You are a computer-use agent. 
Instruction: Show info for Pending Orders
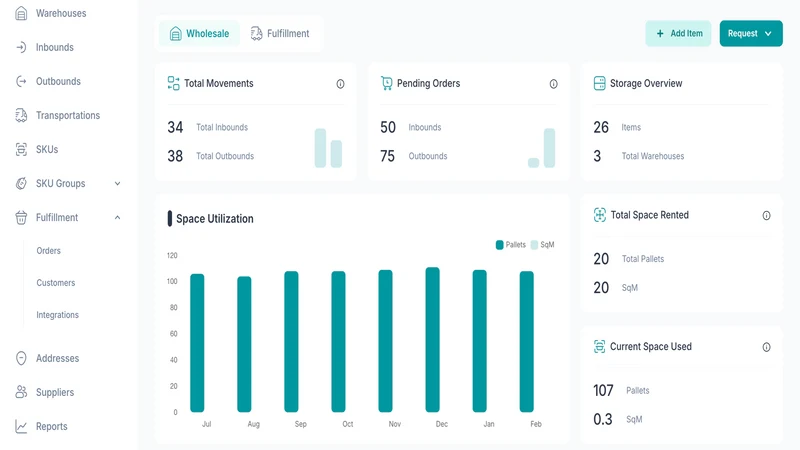click(x=554, y=84)
